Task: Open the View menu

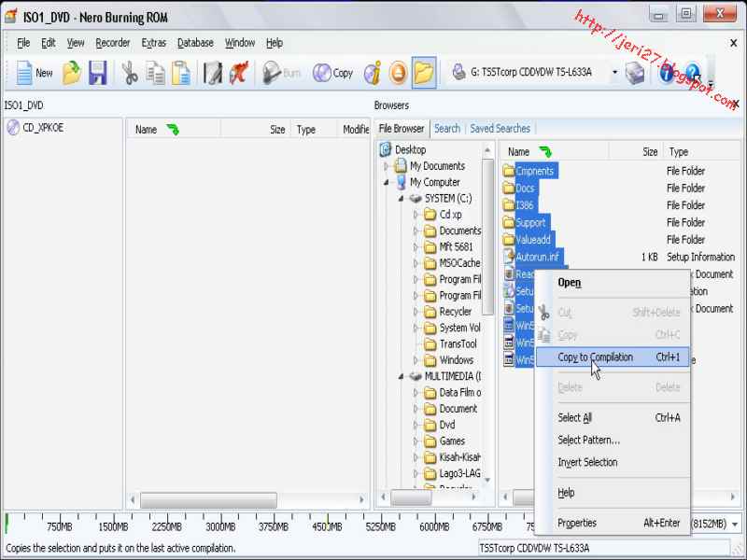Action: [x=76, y=43]
